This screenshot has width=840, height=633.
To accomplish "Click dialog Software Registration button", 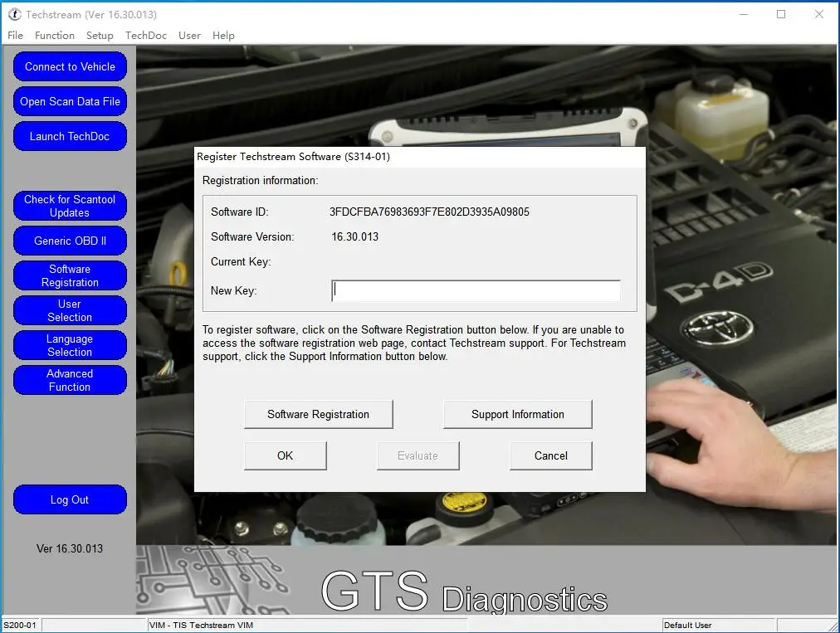I will [x=318, y=415].
